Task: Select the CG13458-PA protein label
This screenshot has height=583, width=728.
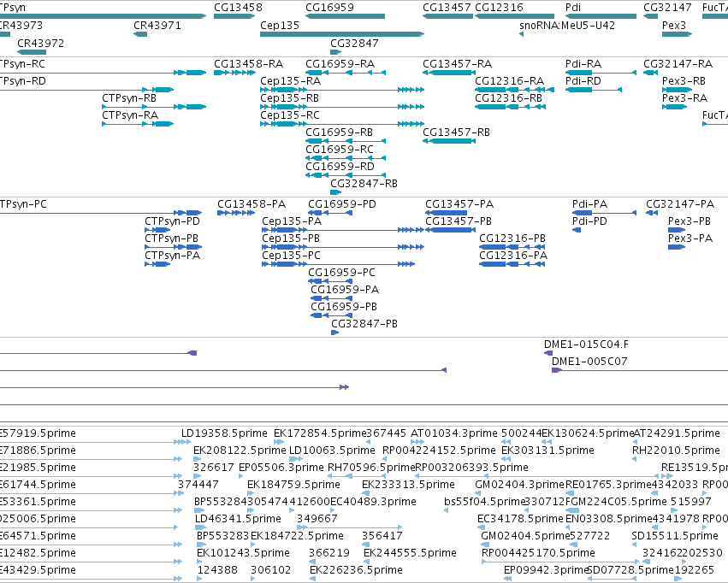Action: [252, 204]
